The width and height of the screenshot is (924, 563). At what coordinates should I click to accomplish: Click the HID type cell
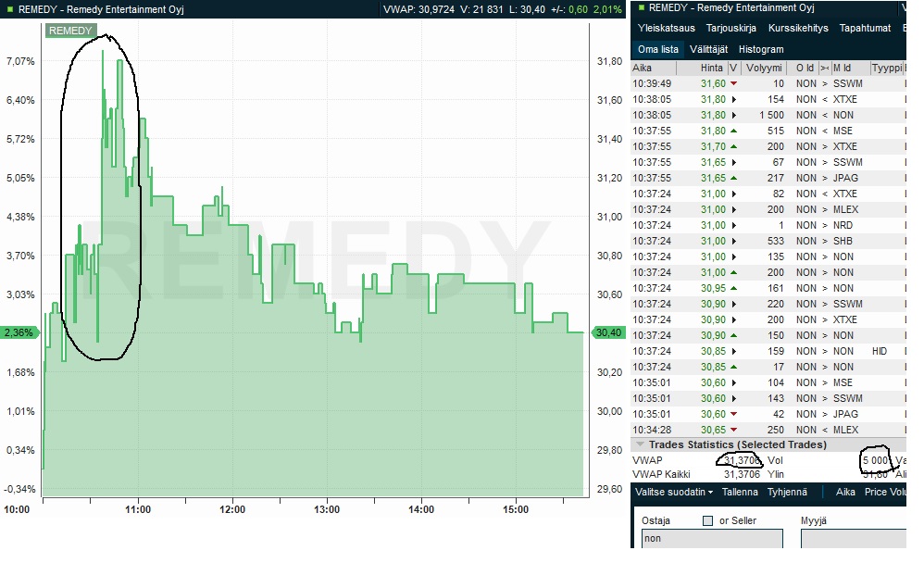pos(880,351)
